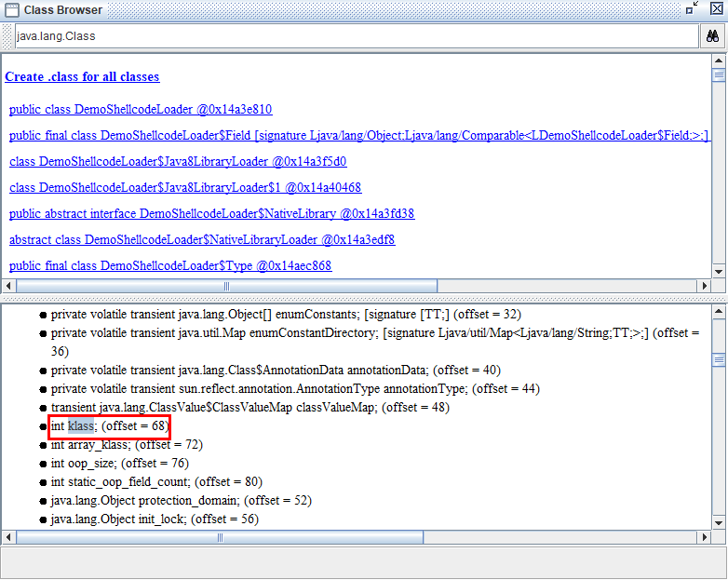Open DemoShellcodeLoader$NativeLibraryLoader abstract class link

tap(201, 239)
